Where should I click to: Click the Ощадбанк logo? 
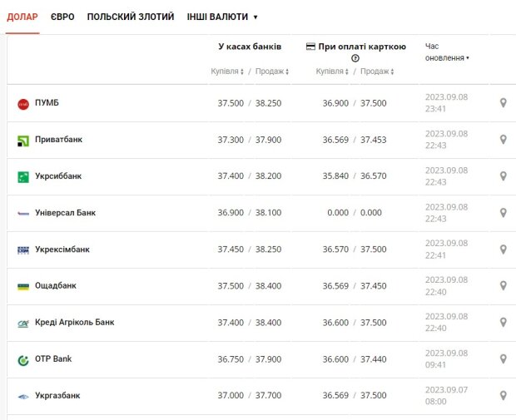pyautogui.click(x=23, y=287)
